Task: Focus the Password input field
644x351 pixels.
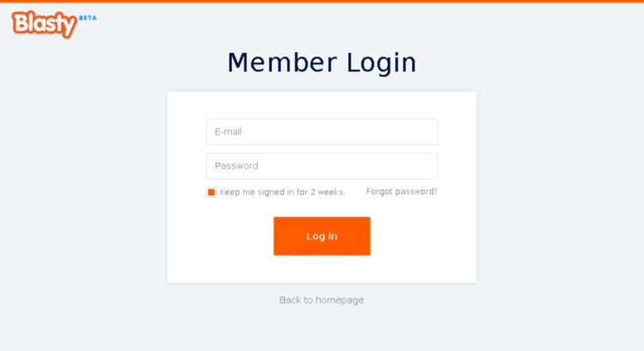Action: click(322, 166)
